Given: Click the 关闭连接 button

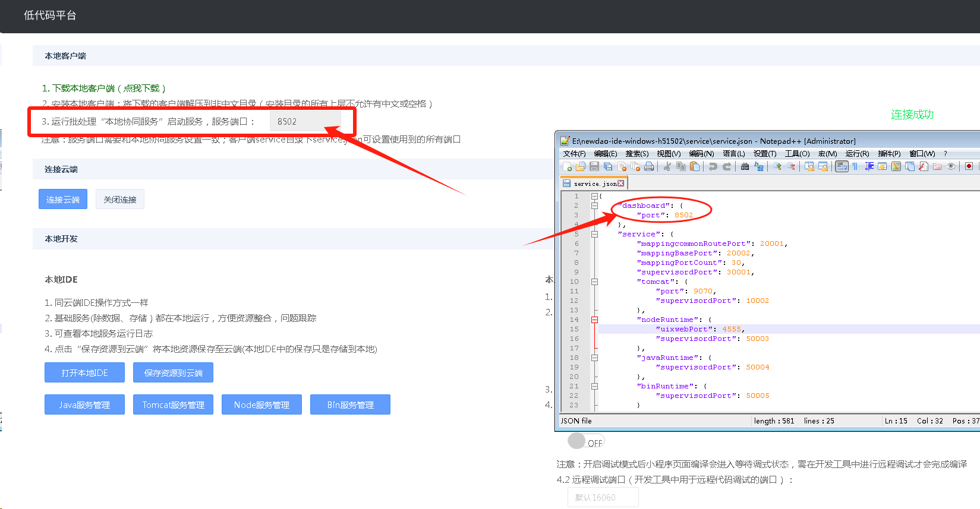Looking at the screenshot, I should click(x=120, y=199).
